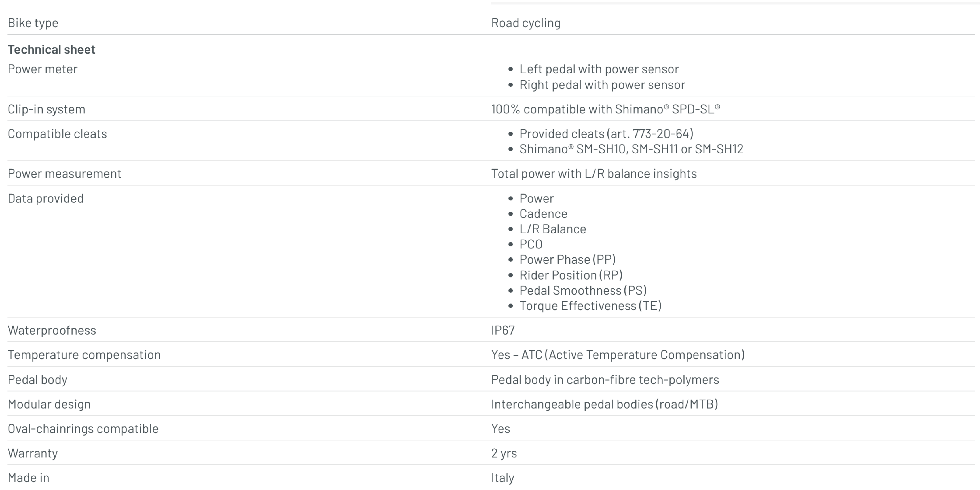This screenshot has height=490, width=980.
Task: Click the Shimano SPD-SL compatibility text
Action: [605, 109]
